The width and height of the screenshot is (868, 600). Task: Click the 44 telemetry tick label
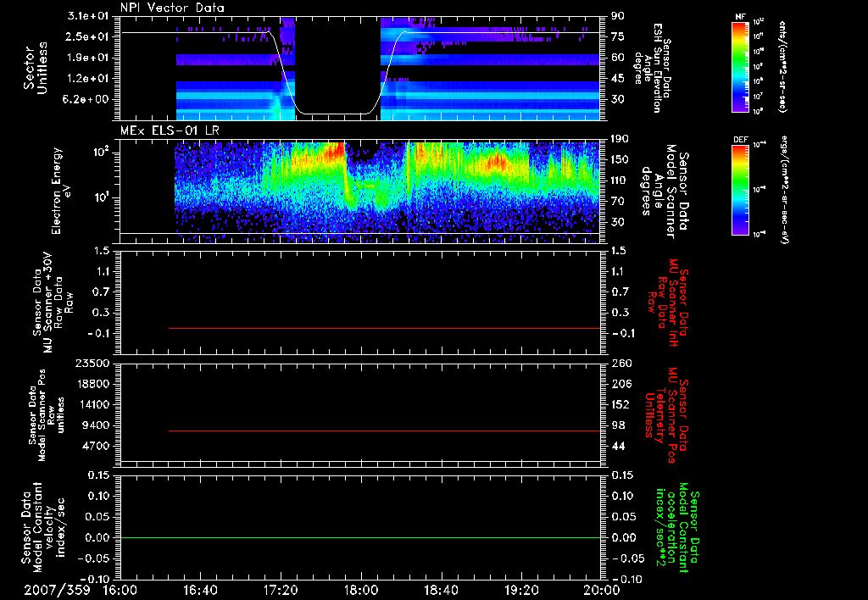pyautogui.click(x=618, y=446)
